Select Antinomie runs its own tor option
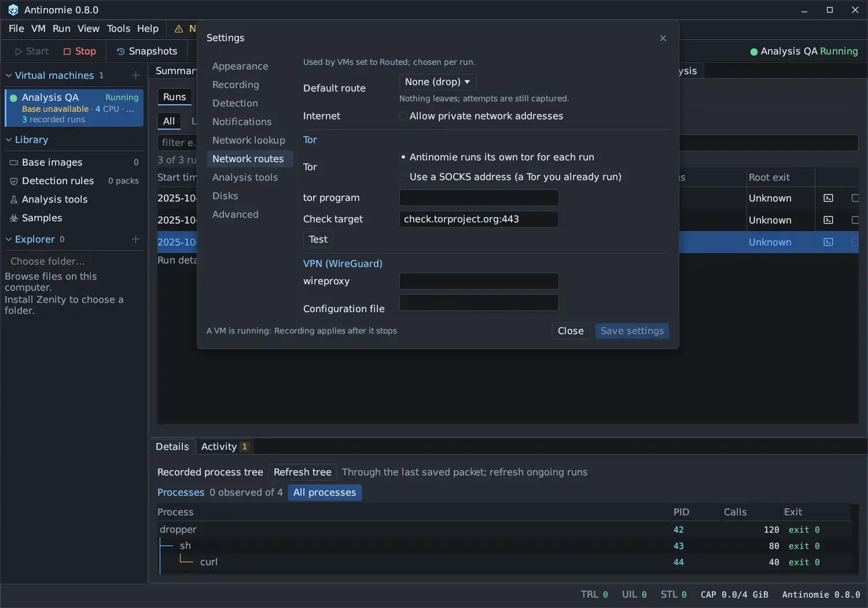The width and height of the screenshot is (868, 608). point(403,157)
